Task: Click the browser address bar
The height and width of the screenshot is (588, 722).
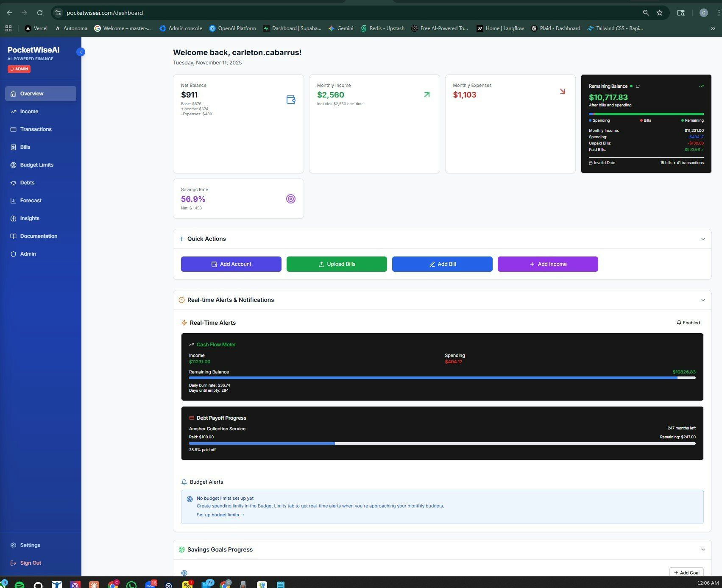Action: point(105,13)
